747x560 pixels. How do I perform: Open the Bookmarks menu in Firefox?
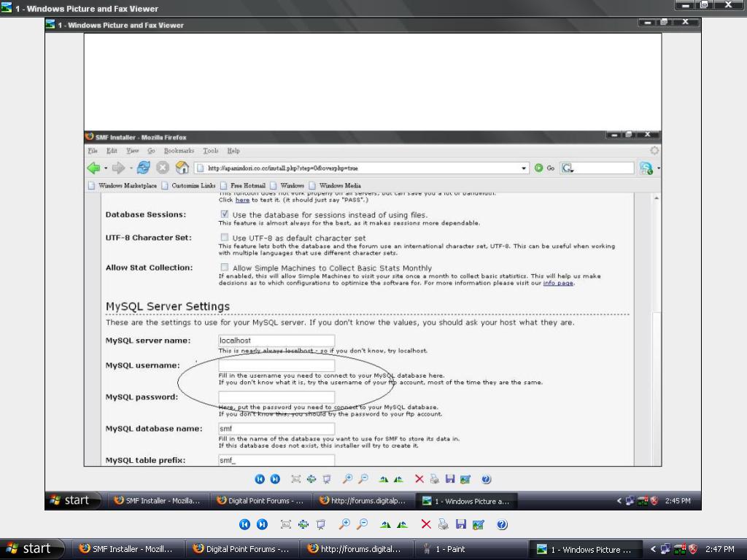pyautogui.click(x=179, y=150)
